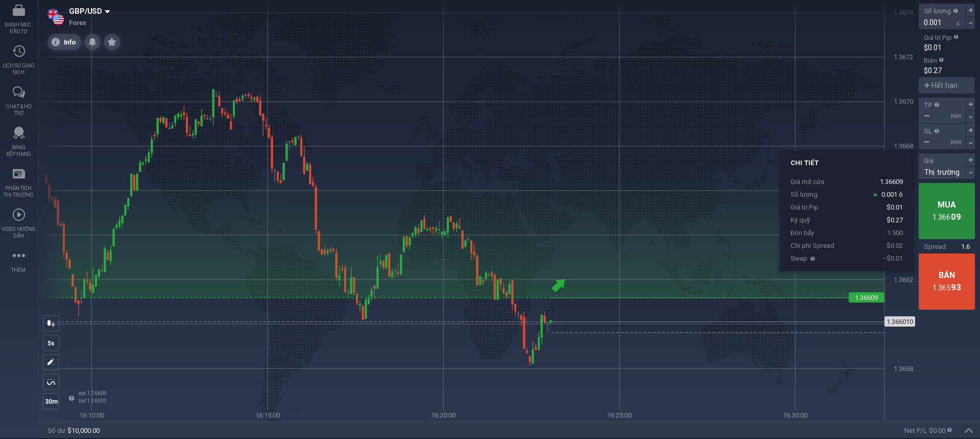Open the candlestick chart type selector

51,323
